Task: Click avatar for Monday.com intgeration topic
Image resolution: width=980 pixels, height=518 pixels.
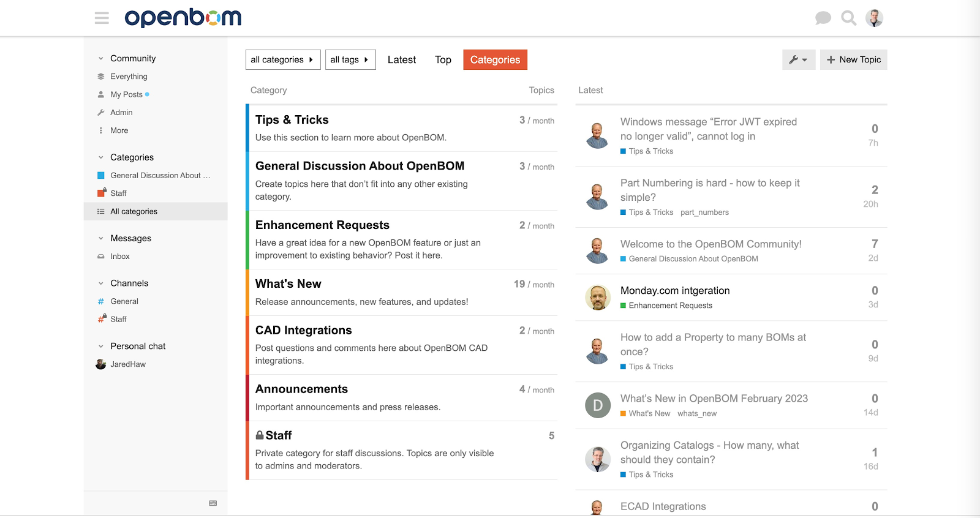Action: coord(598,298)
